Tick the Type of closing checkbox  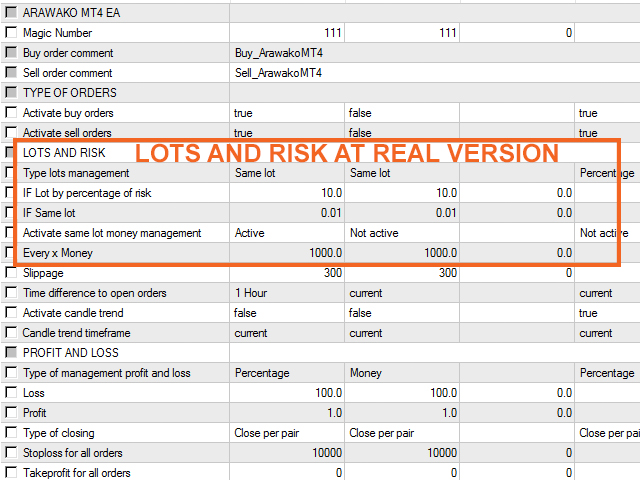[11, 432]
